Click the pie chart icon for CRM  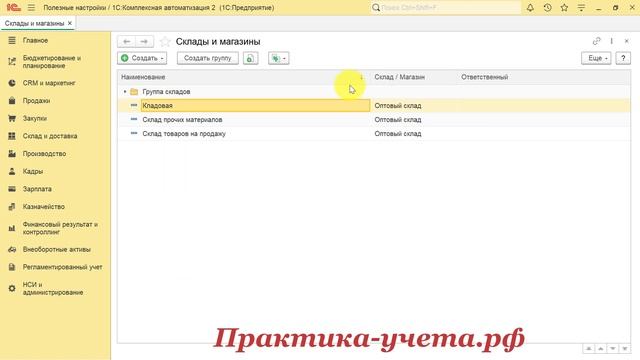point(12,83)
